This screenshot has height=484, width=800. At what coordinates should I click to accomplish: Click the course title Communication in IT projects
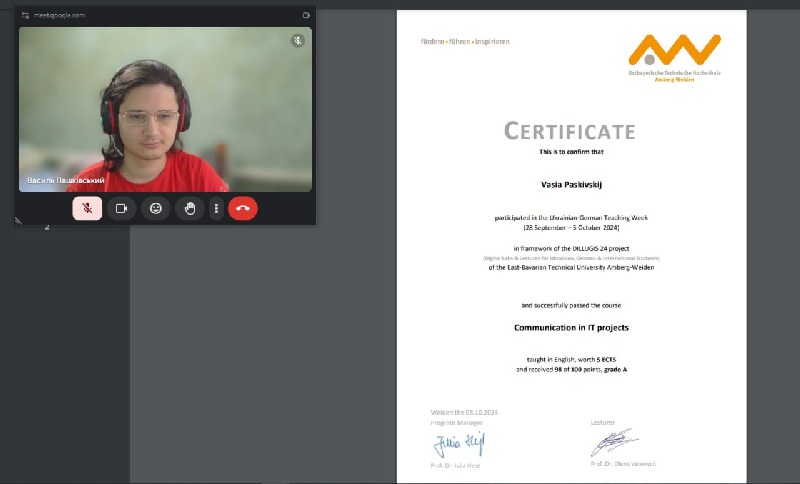point(571,328)
